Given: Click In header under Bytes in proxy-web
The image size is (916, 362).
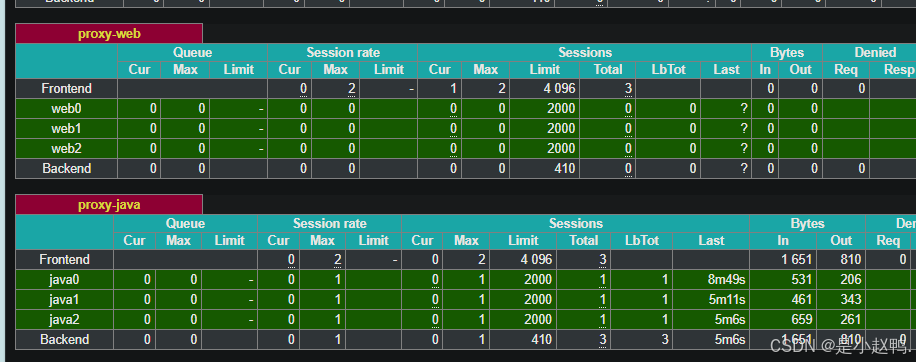Looking at the screenshot, I should point(765,69).
